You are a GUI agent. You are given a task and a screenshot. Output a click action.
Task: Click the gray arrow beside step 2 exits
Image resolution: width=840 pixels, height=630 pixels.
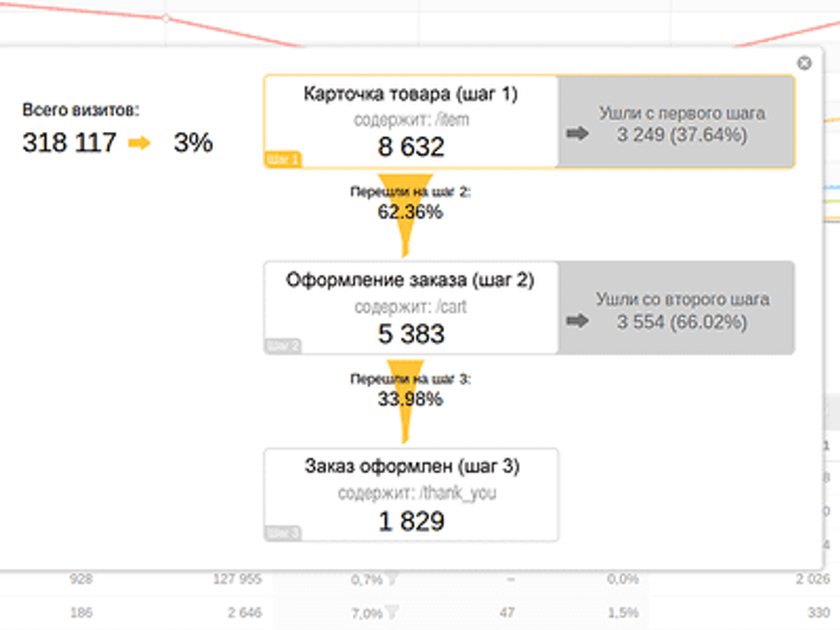[577, 321]
